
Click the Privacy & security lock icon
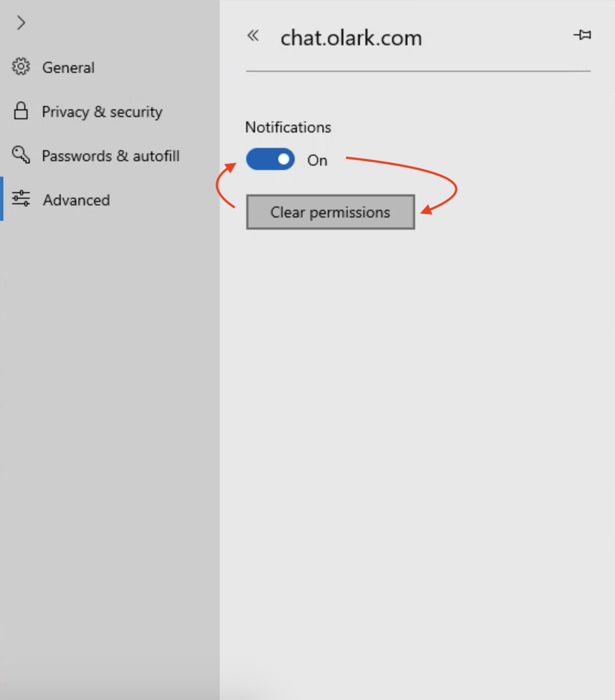20,112
